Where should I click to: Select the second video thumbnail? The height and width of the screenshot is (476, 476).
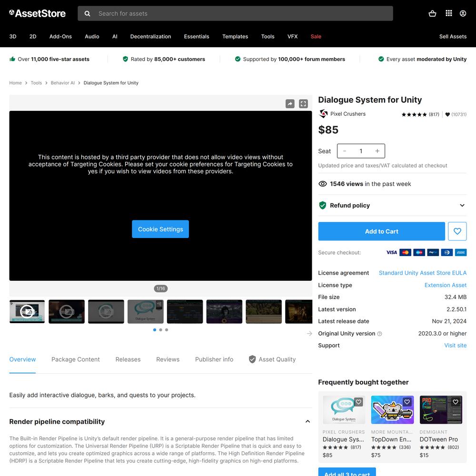(x=67, y=311)
